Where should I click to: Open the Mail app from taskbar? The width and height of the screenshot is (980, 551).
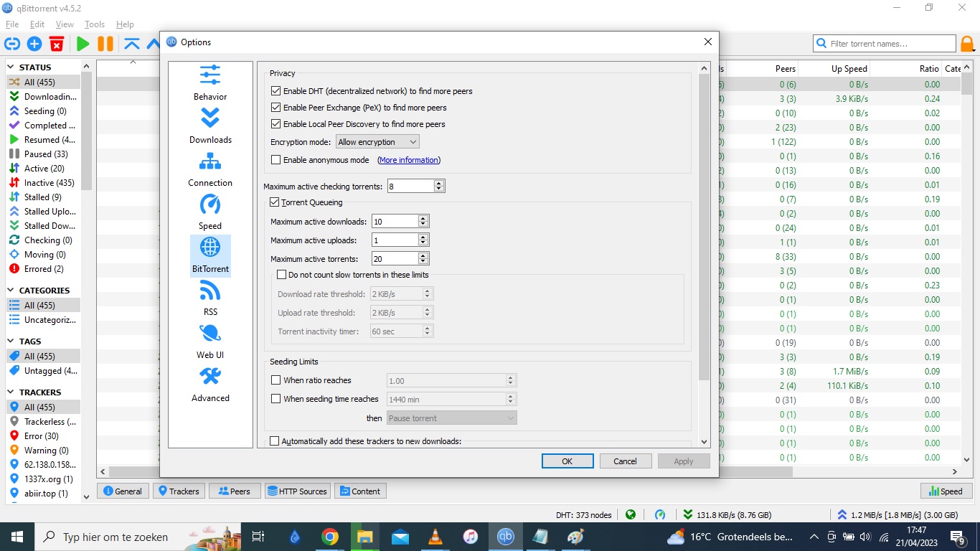[400, 537]
